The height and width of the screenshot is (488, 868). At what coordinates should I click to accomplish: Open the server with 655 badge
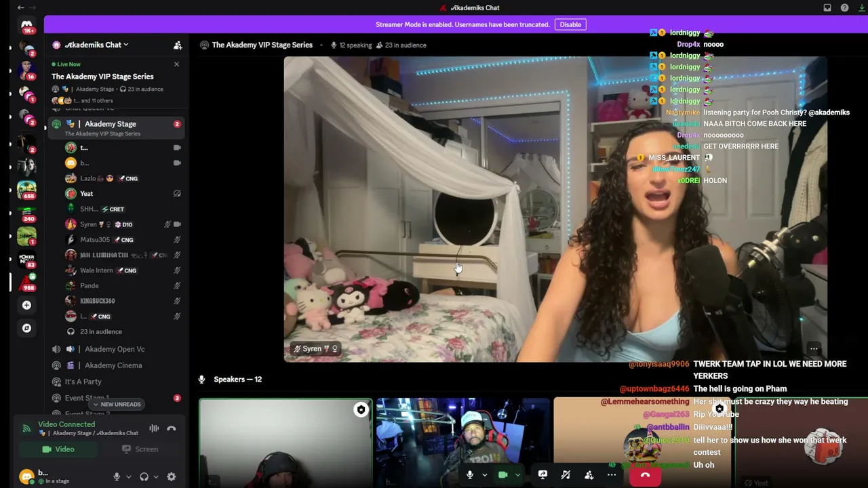(x=26, y=189)
